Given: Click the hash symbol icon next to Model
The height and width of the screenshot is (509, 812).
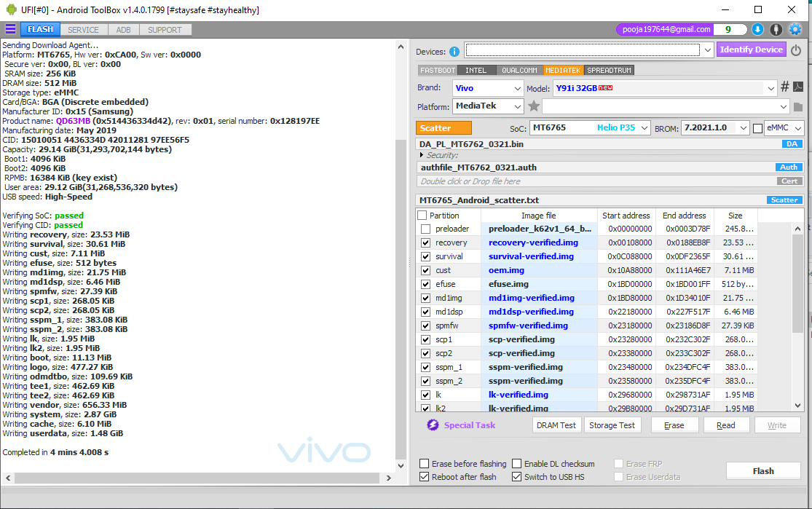Looking at the screenshot, I should coord(784,87).
